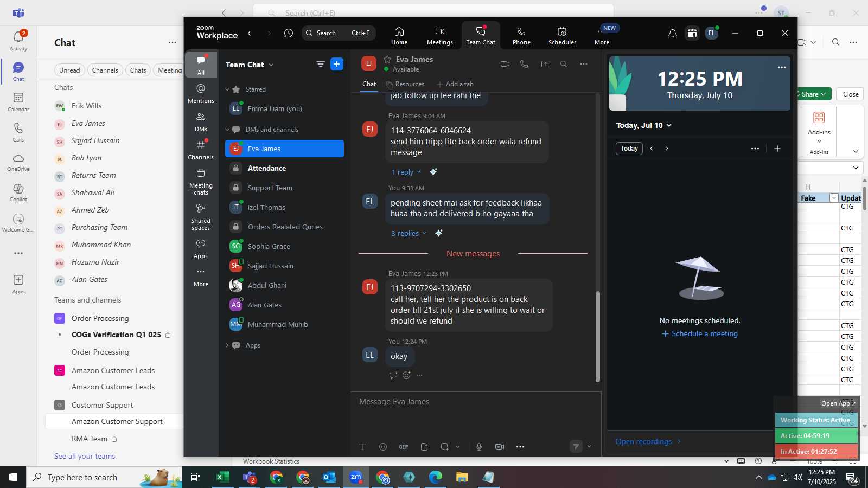Record a video message in composer
The height and width of the screenshot is (488, 868).
click(x=500, y=447)
